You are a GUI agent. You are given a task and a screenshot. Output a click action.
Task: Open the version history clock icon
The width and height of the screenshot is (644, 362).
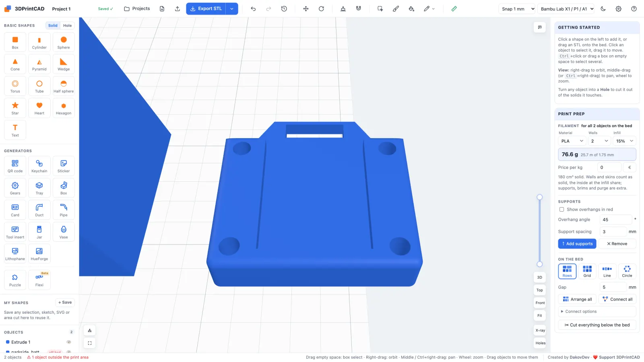[284, 9]
